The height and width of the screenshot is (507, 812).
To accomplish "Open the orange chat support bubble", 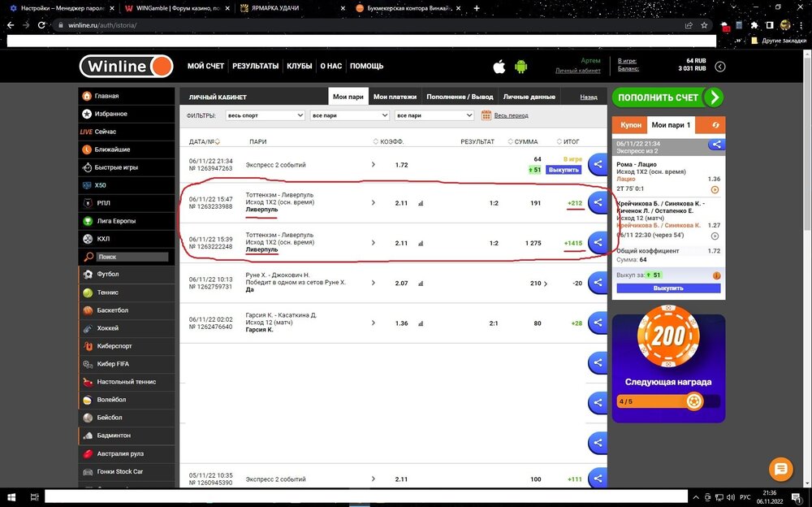I will [780, 469].
